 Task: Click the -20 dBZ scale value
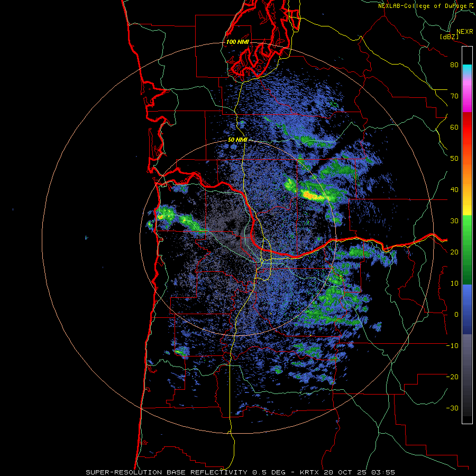(452, 377)
